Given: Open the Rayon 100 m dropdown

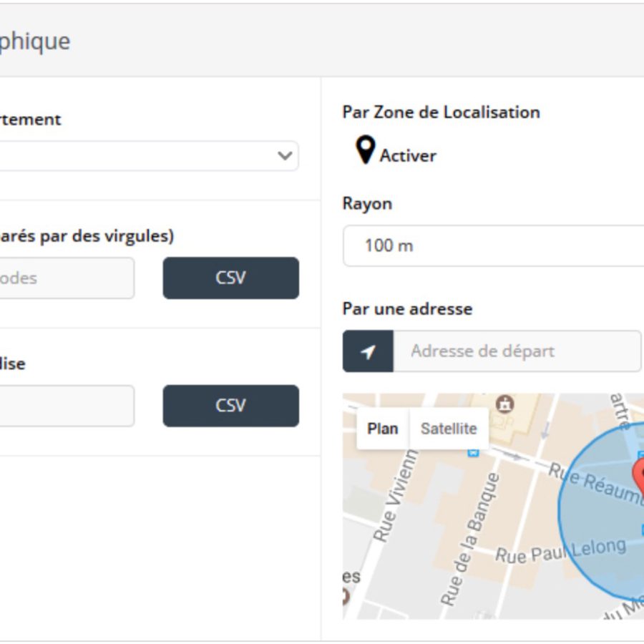Looking at the screenshot, I should [494, 246].
